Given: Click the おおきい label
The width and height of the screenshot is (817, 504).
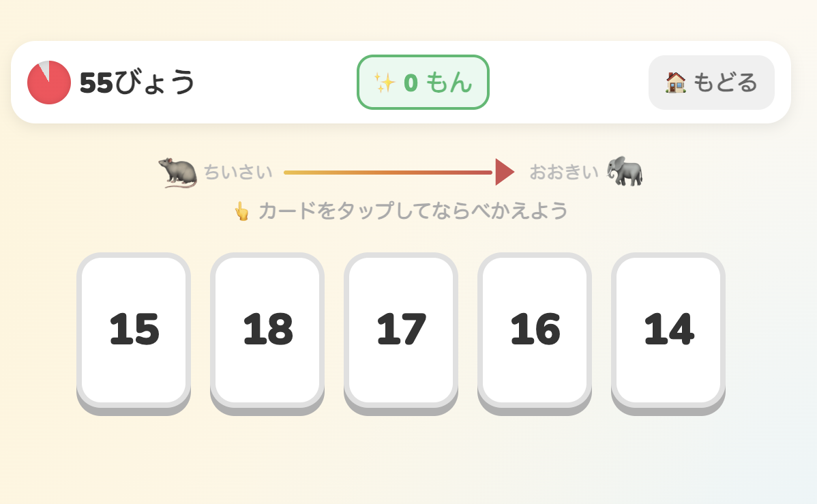Looking at the screenshot, I should 563,173.
